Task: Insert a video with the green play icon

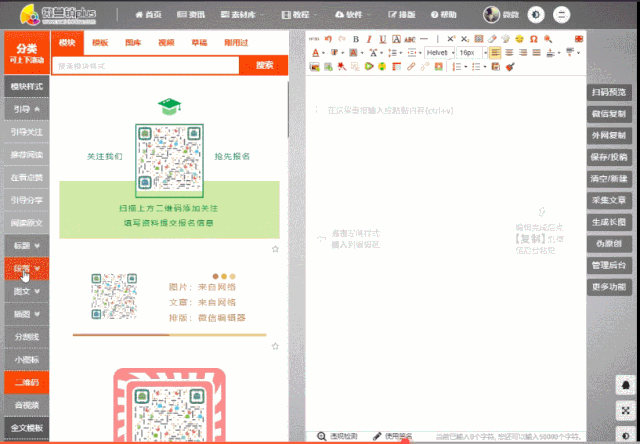Action: 369,67
